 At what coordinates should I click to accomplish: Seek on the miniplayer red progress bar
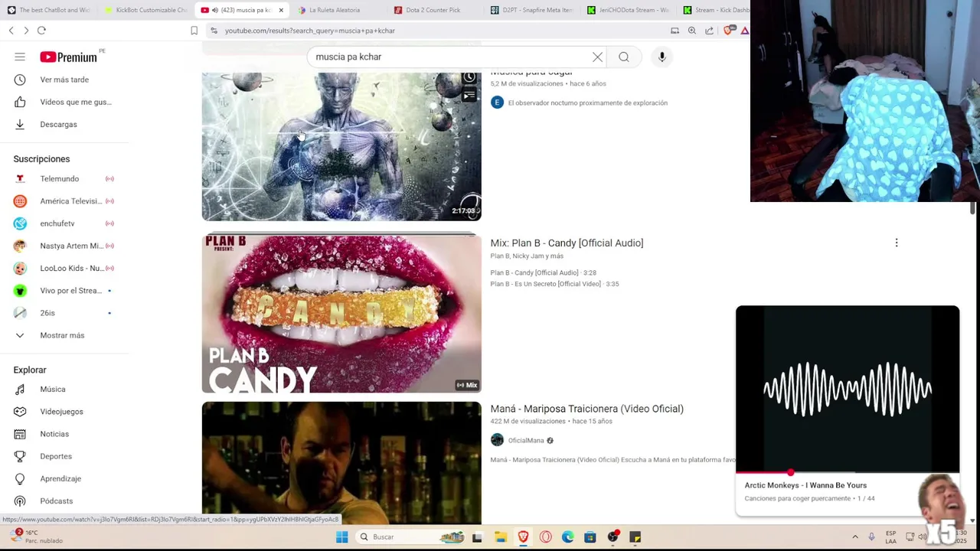(848, 472)
